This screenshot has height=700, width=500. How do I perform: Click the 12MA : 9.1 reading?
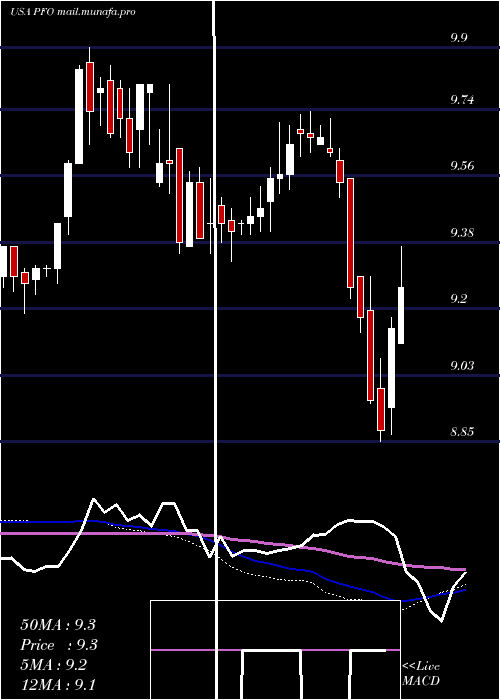point(58,684)
